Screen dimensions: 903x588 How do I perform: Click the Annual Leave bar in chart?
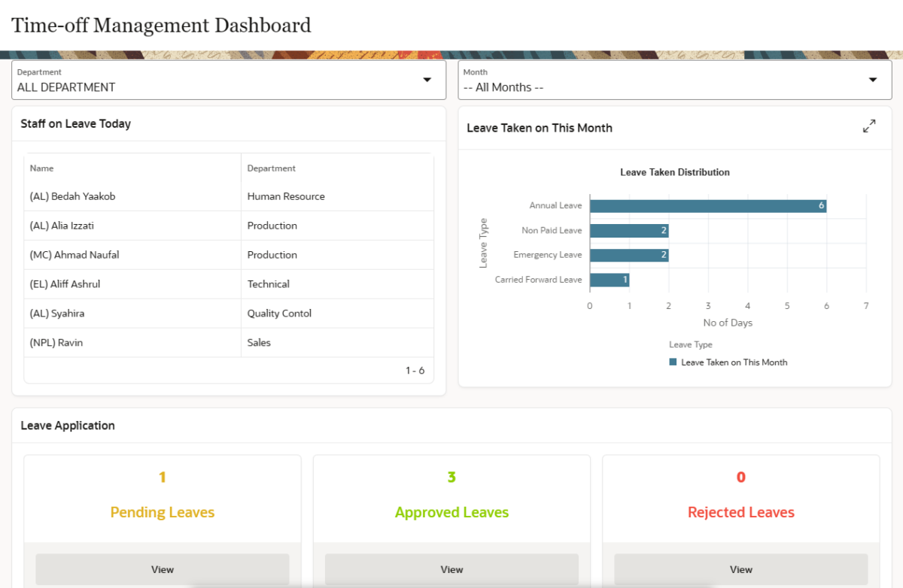click(707, 206)
